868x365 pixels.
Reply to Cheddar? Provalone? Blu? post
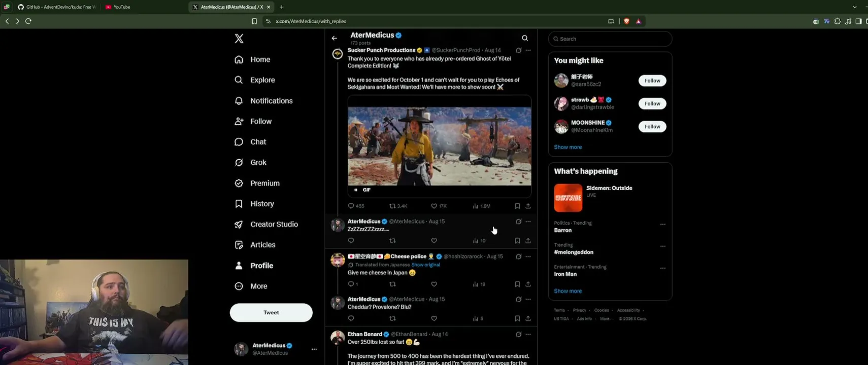tap(351, 318)
